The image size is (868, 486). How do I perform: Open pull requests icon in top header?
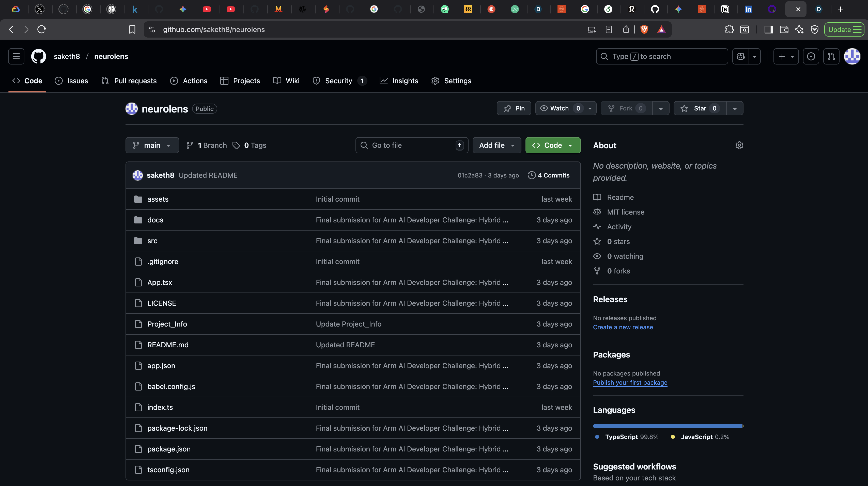[831, 56]
